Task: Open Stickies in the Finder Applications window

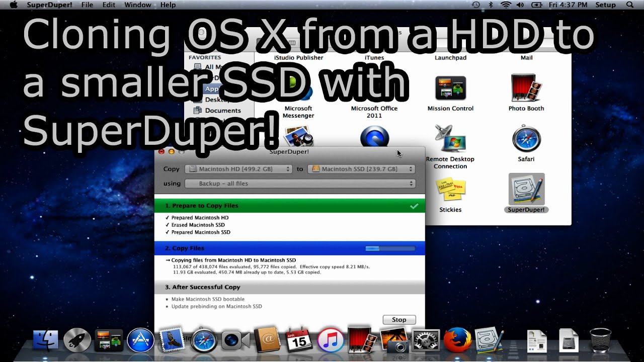Action: click(450, 189)
